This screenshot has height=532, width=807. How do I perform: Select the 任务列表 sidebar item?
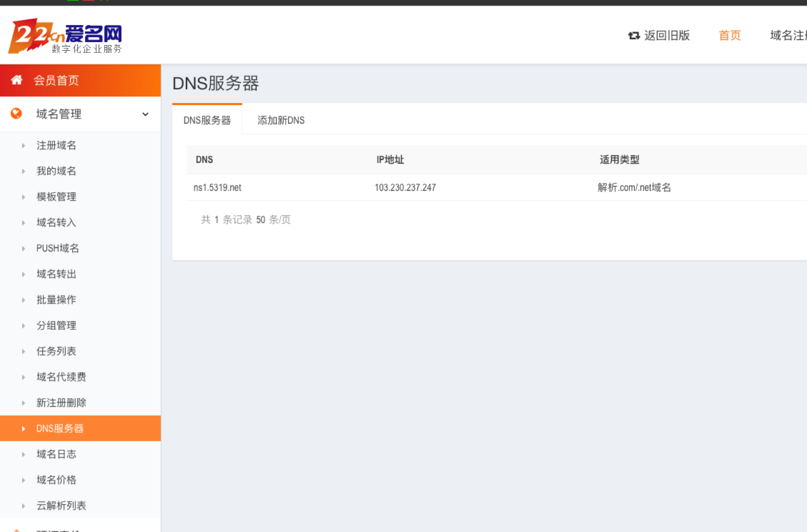pyautogui.click(x=56, y=351)
